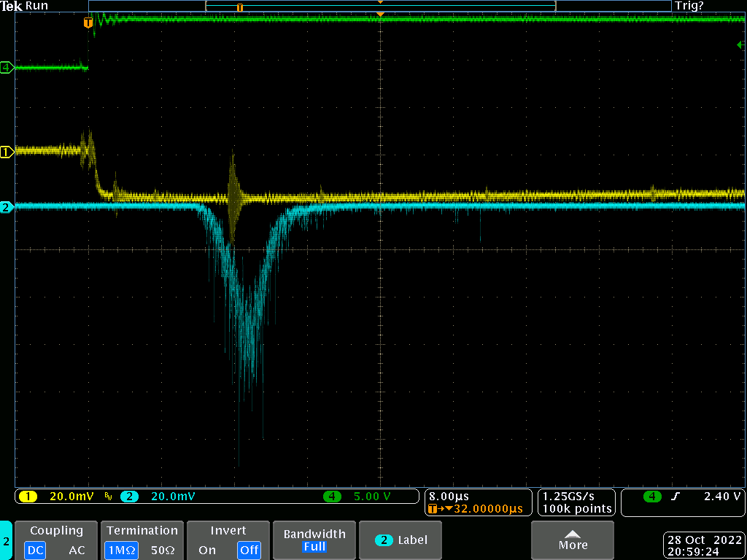Open the channel 4 5.00 V readout
The width and height of the screenshot is (747, 560).
[372, 497]
